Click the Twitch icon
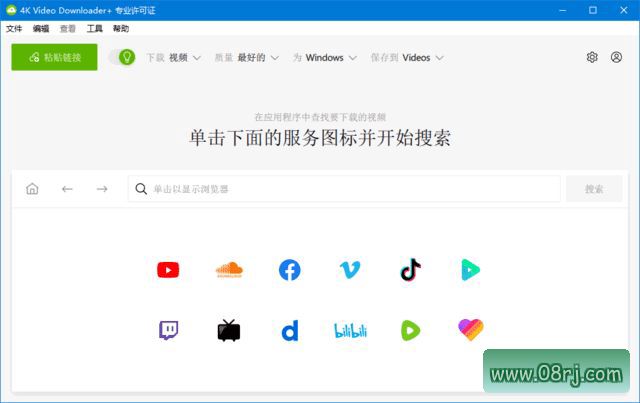Screen dimensions: 640x403 point(168,330)
